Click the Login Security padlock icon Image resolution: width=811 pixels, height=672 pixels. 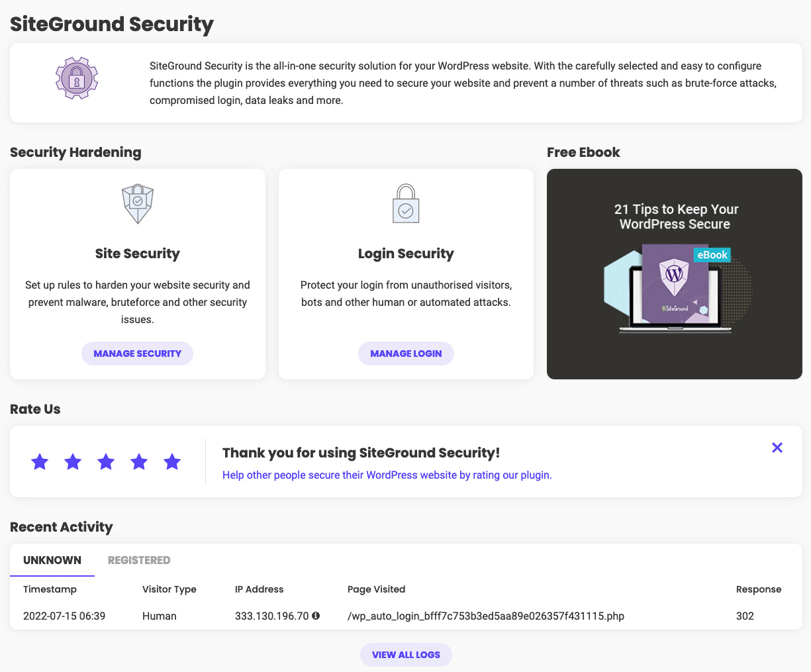[x=406, y=203]
